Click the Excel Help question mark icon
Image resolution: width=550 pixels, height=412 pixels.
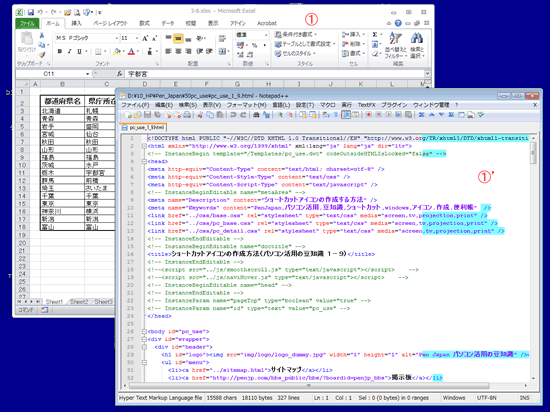tap(398, 23)
